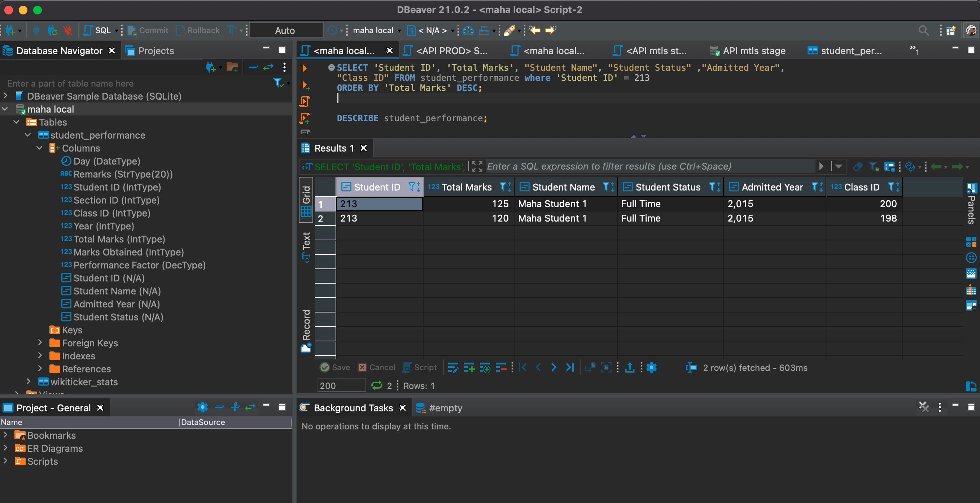Click the red disconnect plug icon
Image resolution: width=980 pixels, height=503 pixels.
pyautogui.click(x=68, y=30)
